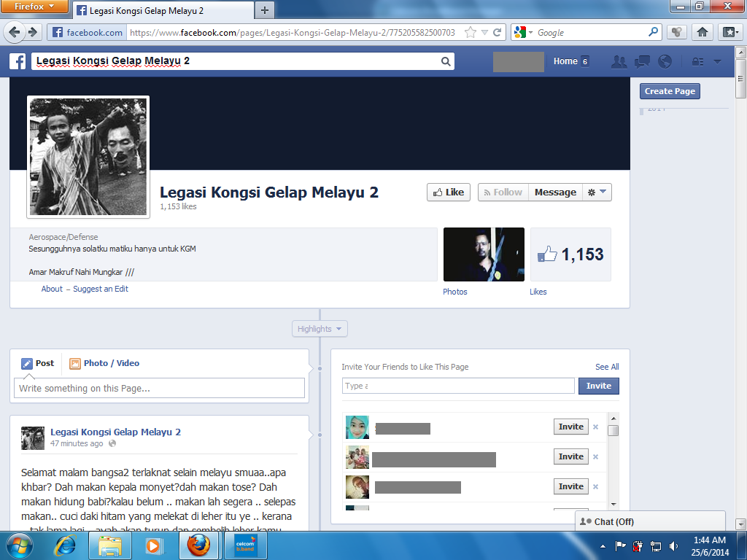Viewport: 747px width, 560px height.
Task: Dismiss the second friend suggestion
Action: click(x=595, y=457)
